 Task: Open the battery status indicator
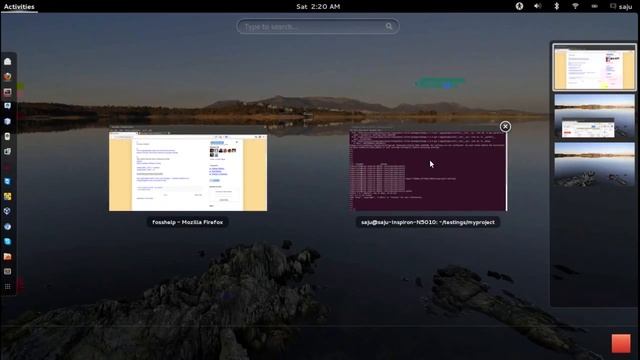point(594,6)
